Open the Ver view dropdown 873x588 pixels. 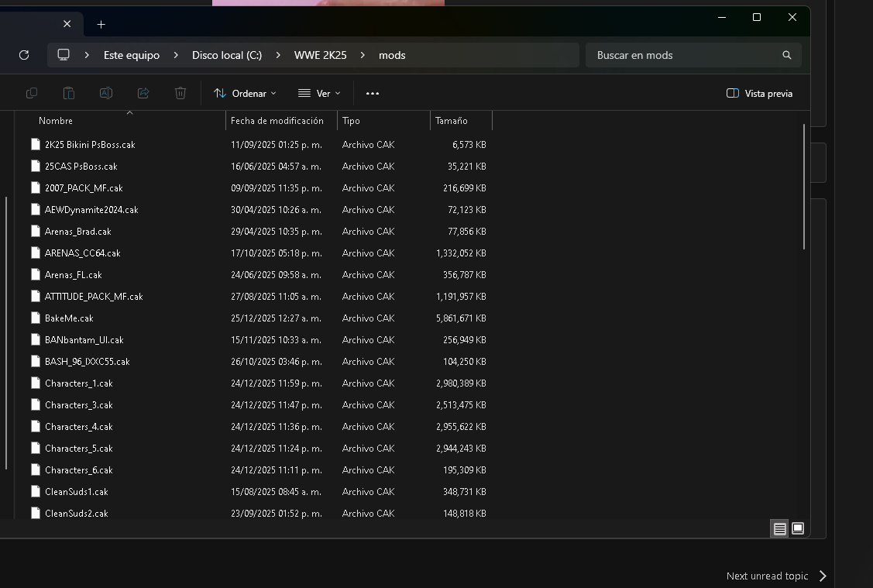pos(319,94)
